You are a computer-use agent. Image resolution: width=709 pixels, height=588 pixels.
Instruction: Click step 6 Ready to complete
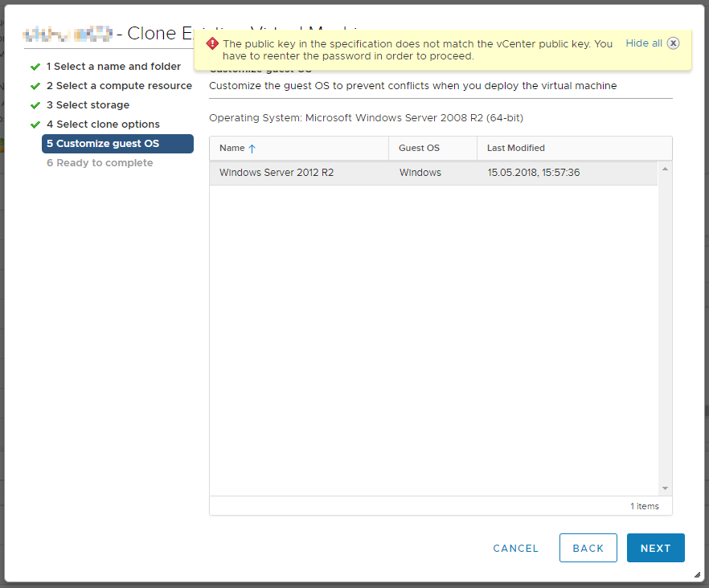click(100, 163)
